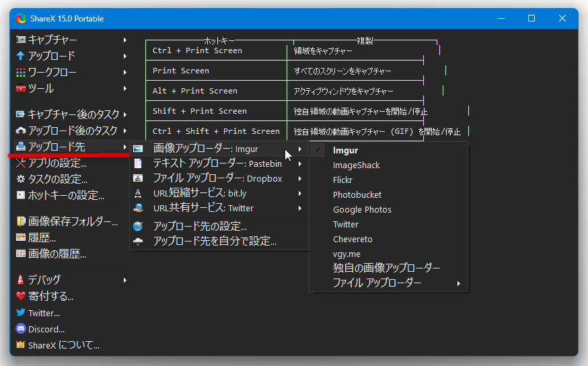Click the アップロード後のタスク cloud icon
Viewport: 588px width, 366px height.
(x=21, y=131)
